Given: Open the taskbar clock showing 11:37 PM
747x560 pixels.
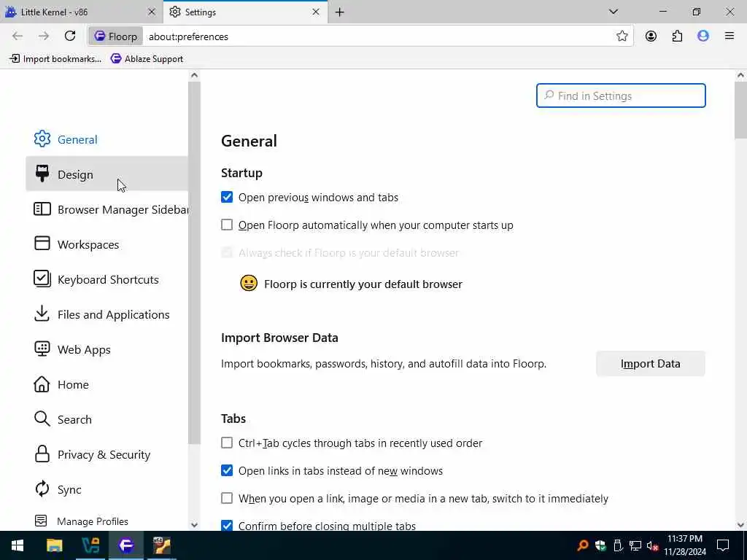Looking at the screenshot, I should (x=685, y=545).
